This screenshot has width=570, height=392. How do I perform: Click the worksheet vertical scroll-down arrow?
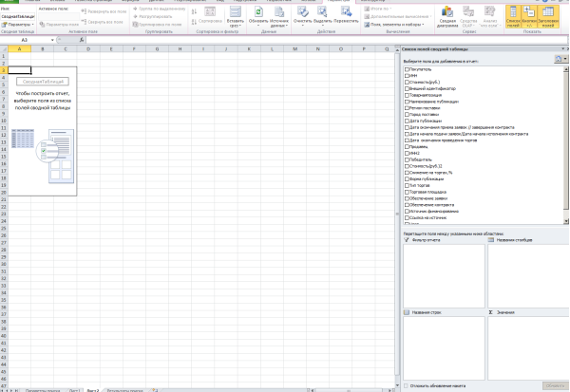pyautogui.click(x=397, y=385)
